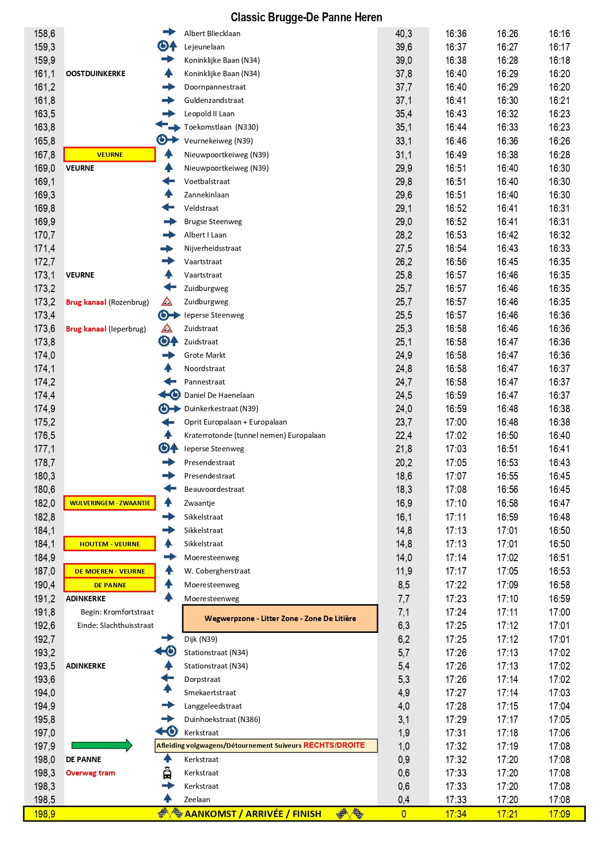Select the street name Kraterrotonde (tunnel nemen) Europalaan
The image size is (614, 868).
tap(255, 435)
